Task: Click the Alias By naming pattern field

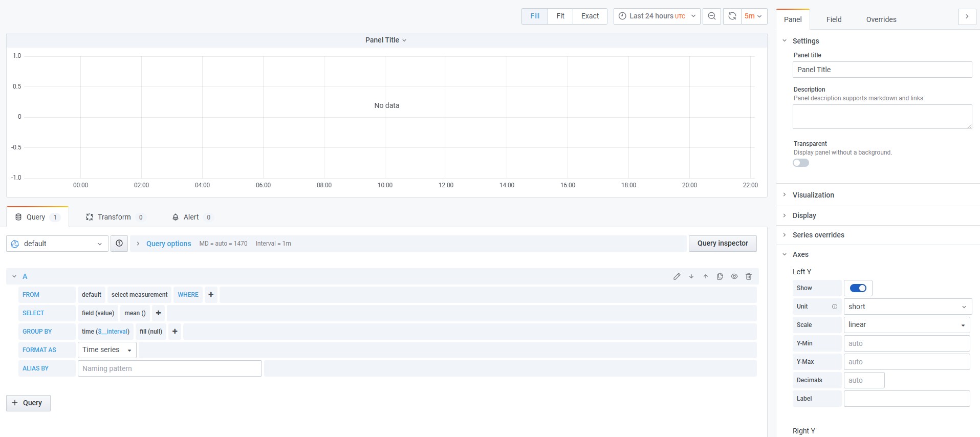Action: 169,368
